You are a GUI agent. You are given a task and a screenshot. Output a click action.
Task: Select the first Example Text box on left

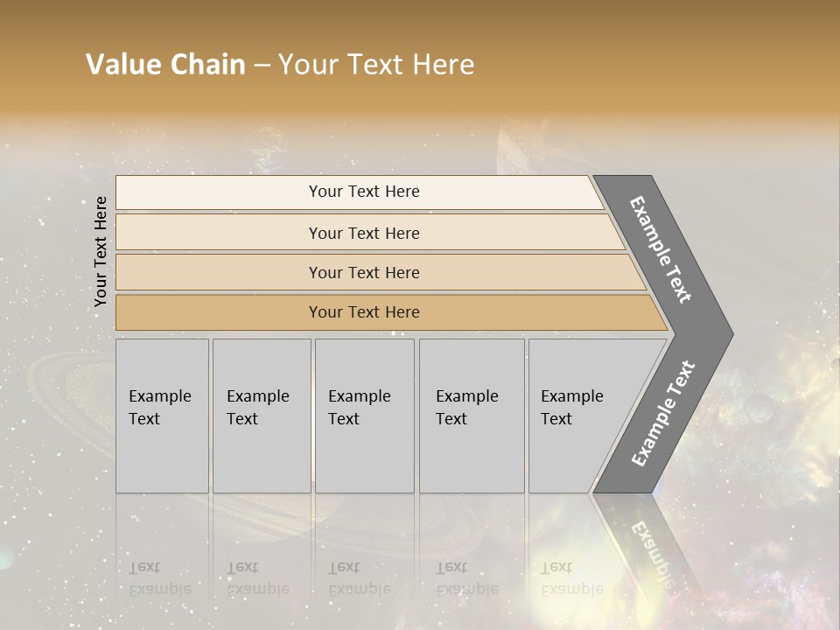(162, 416)
